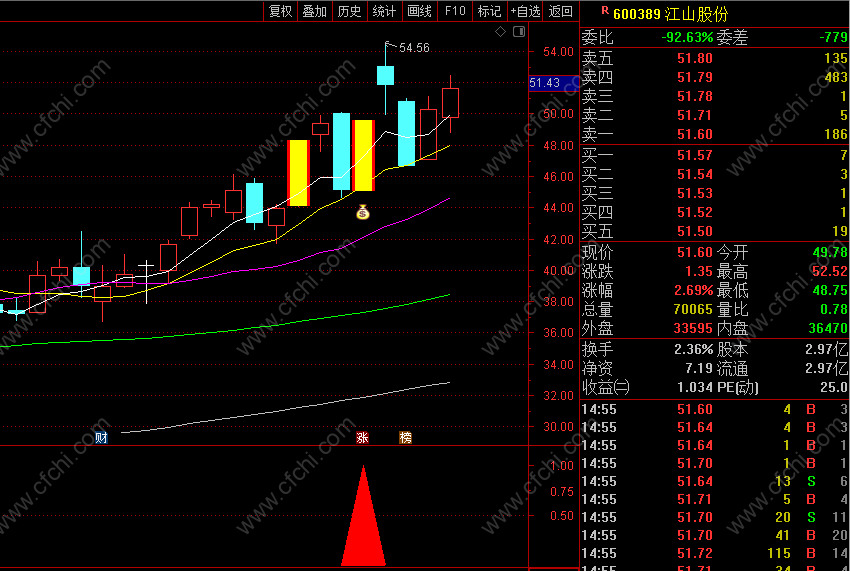850x571 pixels.
Task: Select the 卖二 price 51.71
Action: (x=694, y=115)
